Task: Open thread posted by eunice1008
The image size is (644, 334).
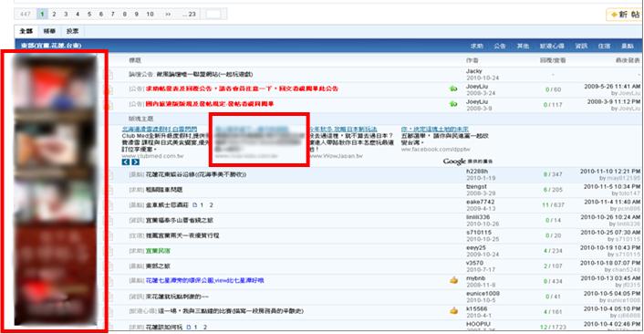Action: (x=177, y=296)
